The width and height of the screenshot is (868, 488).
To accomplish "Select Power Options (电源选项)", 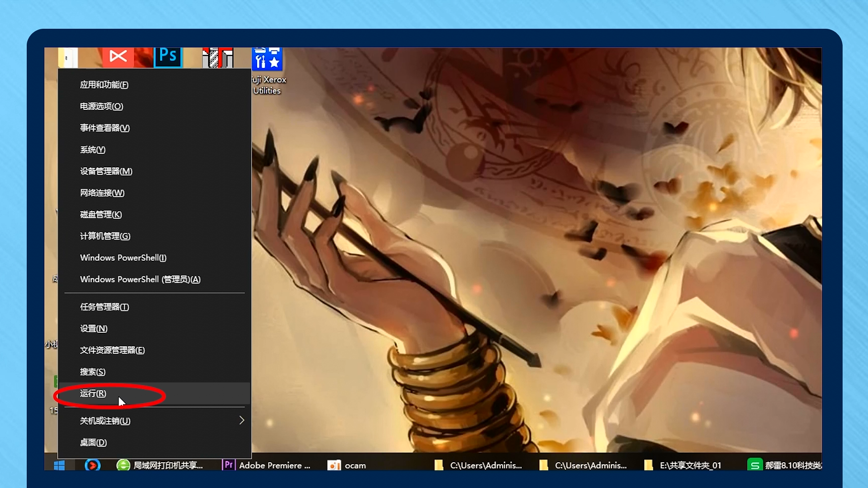I will point(155,106).
